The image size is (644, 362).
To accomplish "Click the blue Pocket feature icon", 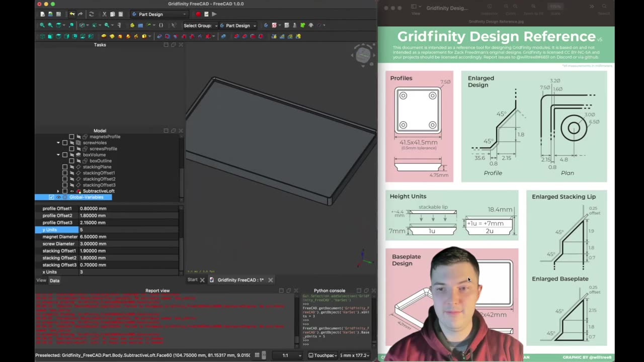I will [x=159, y=36].
